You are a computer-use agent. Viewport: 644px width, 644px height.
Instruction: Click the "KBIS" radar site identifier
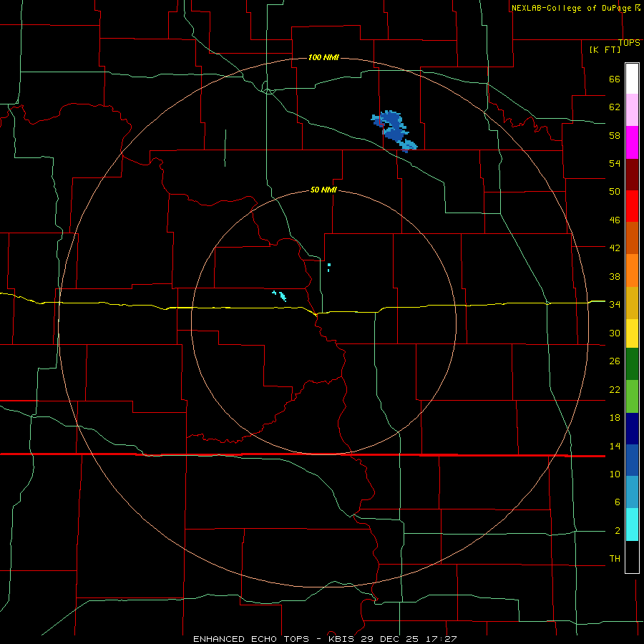[343, 639]
